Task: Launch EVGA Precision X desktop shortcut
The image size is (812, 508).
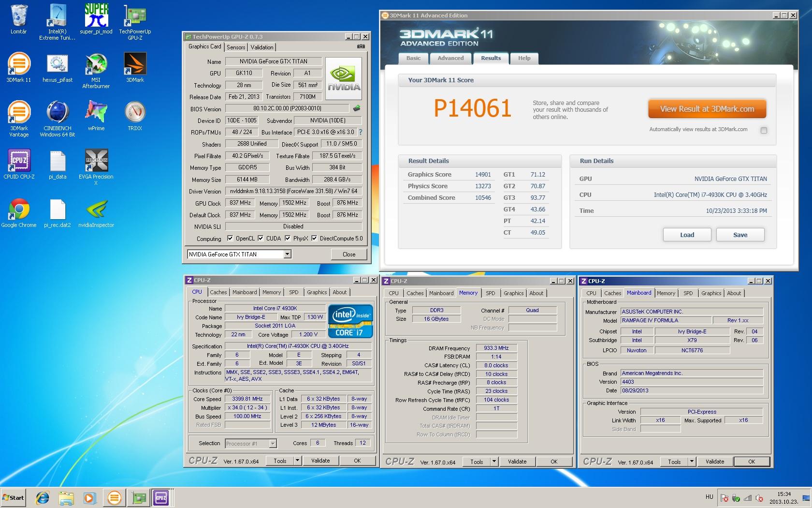Action: (96, 167)
